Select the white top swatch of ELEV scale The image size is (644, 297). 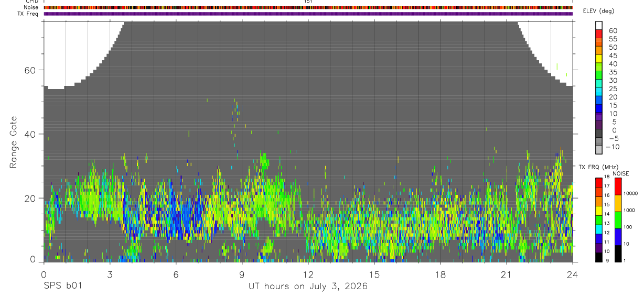point(599,25)
